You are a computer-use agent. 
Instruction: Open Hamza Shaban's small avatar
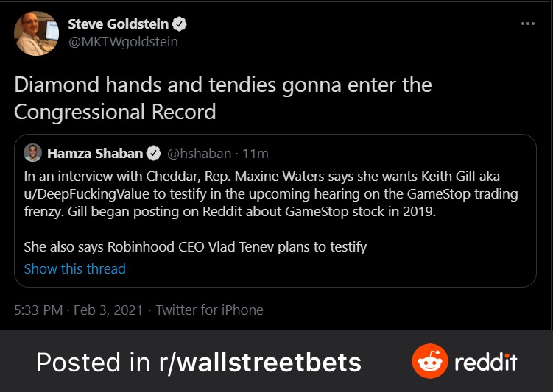pos(32,154)
